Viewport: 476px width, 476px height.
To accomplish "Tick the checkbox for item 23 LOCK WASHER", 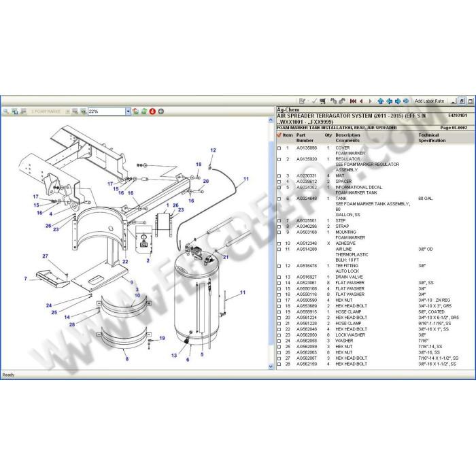I will [x=279, y=335].
